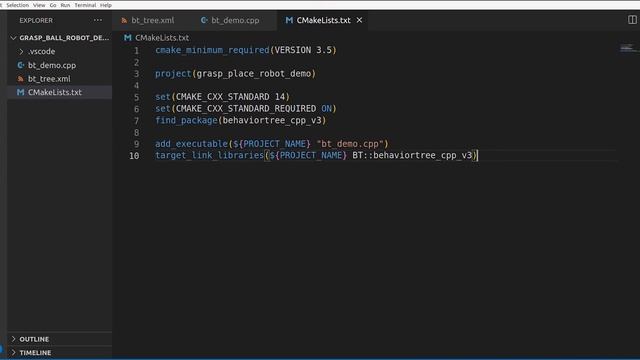The height and width of the screenshot is (360, 640).
Task: Click the EXPLORER panel title
Action: point(36,20)
